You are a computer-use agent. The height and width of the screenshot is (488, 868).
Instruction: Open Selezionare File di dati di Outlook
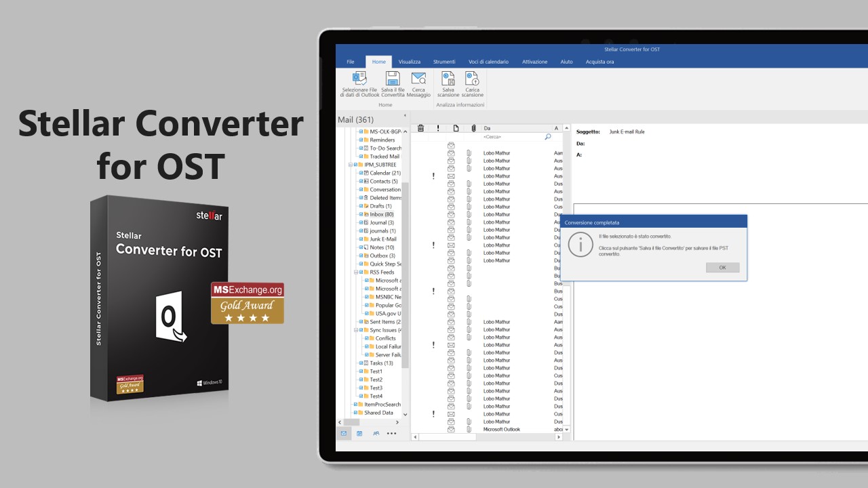[x=360, y=85]
